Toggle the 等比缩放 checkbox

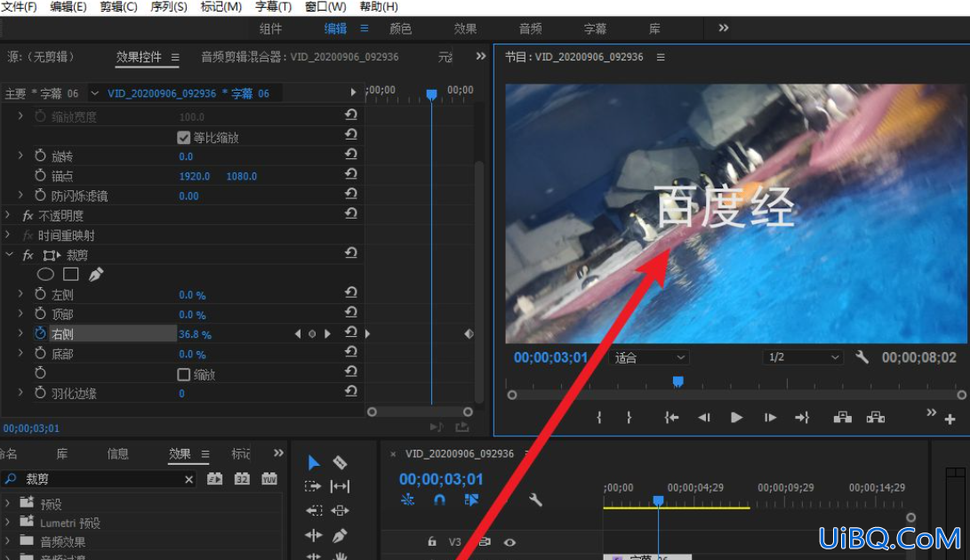(184, 138)
